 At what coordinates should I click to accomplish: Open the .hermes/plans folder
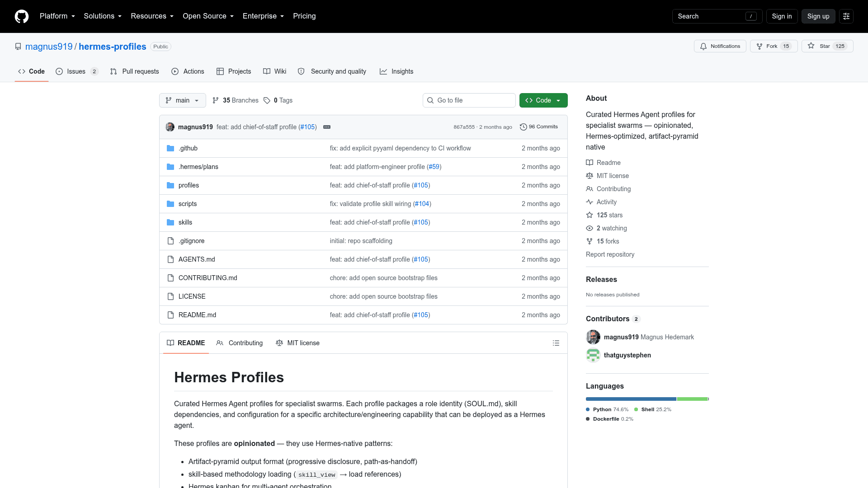pos(198,167)
